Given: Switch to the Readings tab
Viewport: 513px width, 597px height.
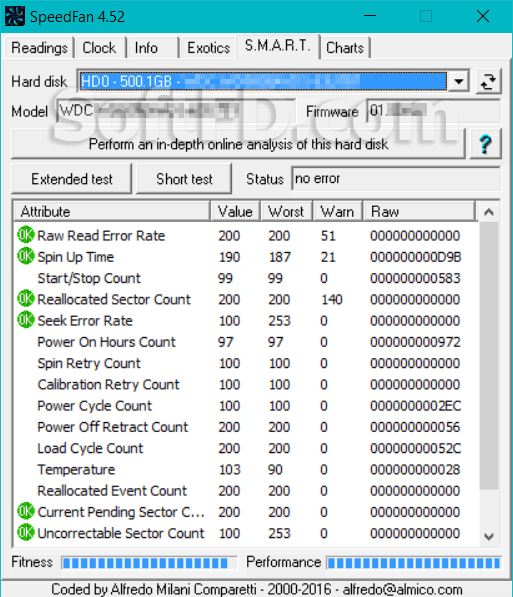Looking at the screenshot, I should [39, 48].
